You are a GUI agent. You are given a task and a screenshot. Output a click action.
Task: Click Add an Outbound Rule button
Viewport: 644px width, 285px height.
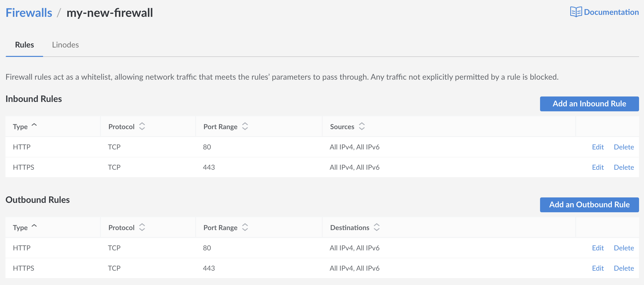[589, 205]
